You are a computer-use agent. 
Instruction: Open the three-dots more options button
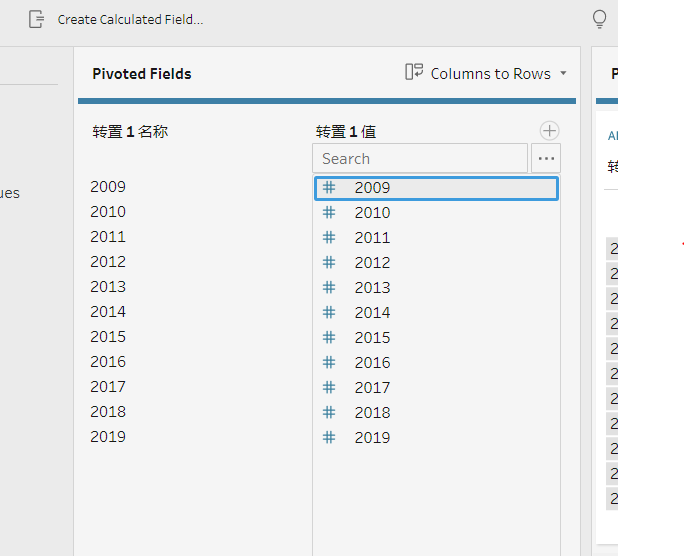[546, 158]
